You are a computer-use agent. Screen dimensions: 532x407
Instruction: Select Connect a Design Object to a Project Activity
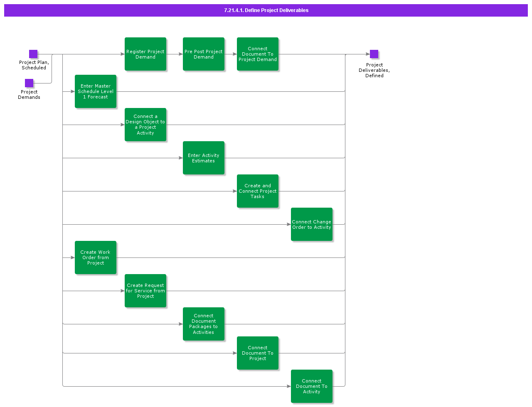(x=145, y=125)
